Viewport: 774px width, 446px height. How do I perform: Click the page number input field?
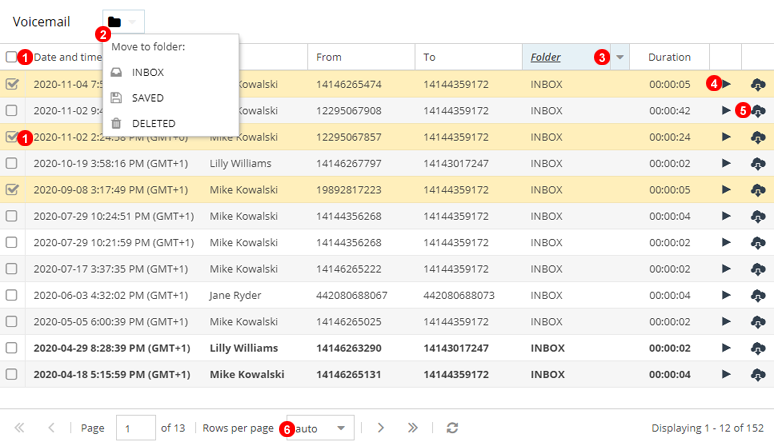tap(136, 428)
